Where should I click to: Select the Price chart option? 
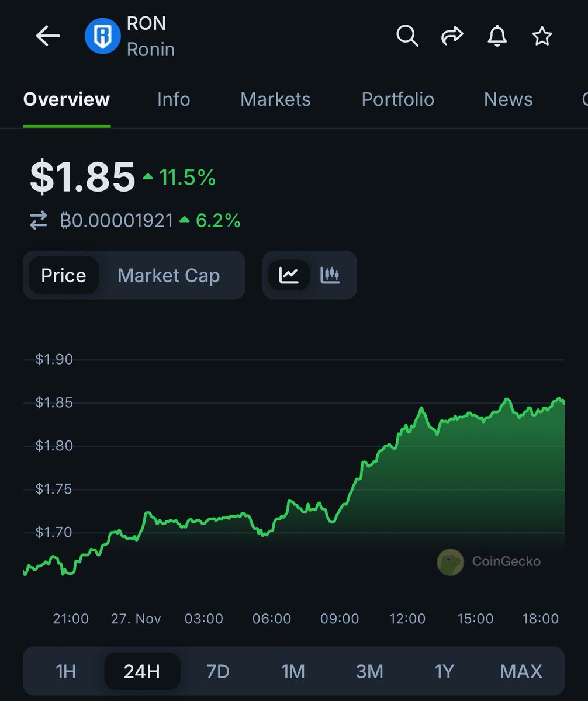pos(63,275)
